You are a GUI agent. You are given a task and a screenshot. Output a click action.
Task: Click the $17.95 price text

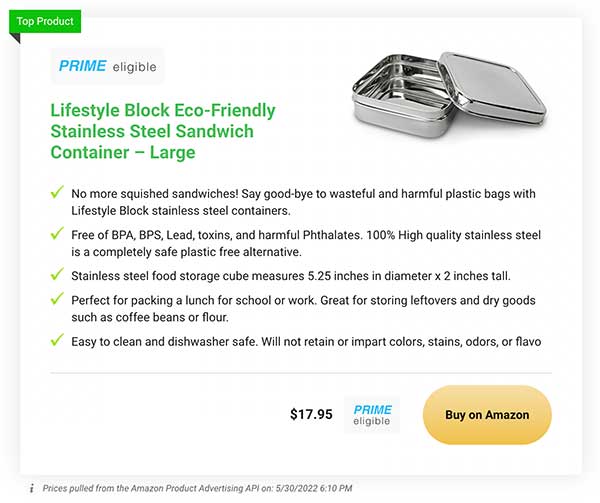311,414
